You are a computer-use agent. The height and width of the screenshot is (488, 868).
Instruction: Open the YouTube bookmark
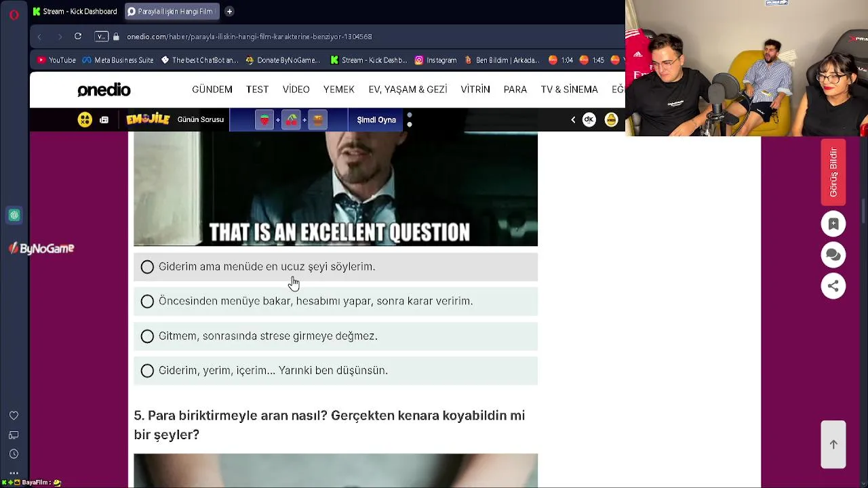pos(56,60)
